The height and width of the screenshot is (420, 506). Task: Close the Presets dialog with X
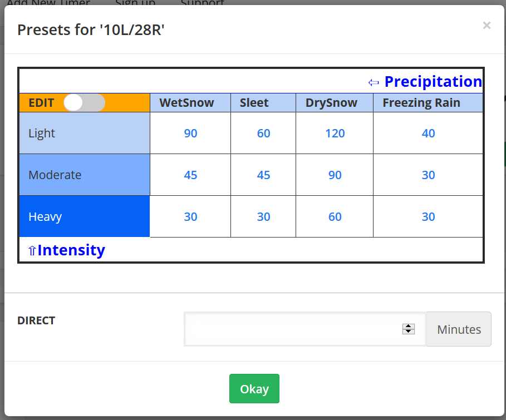coord(487,25)
